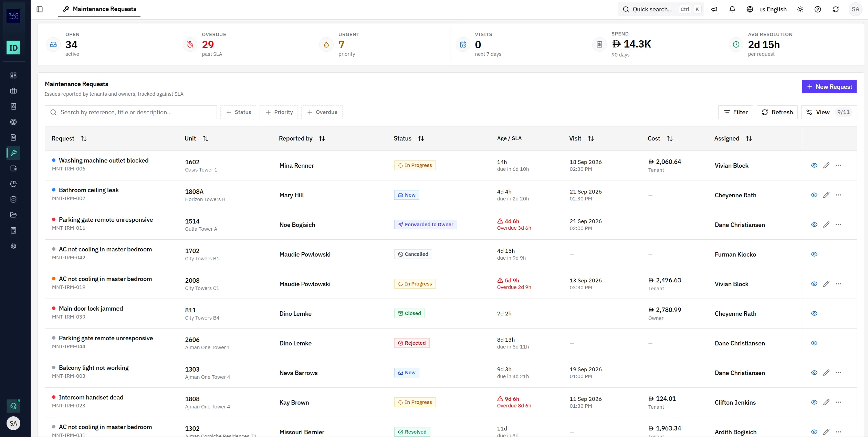This screenshot has height=437, width=868.
Task: View the MNT-IRM-042 cancelled request eye icon
Action: [x=814, y=254]
